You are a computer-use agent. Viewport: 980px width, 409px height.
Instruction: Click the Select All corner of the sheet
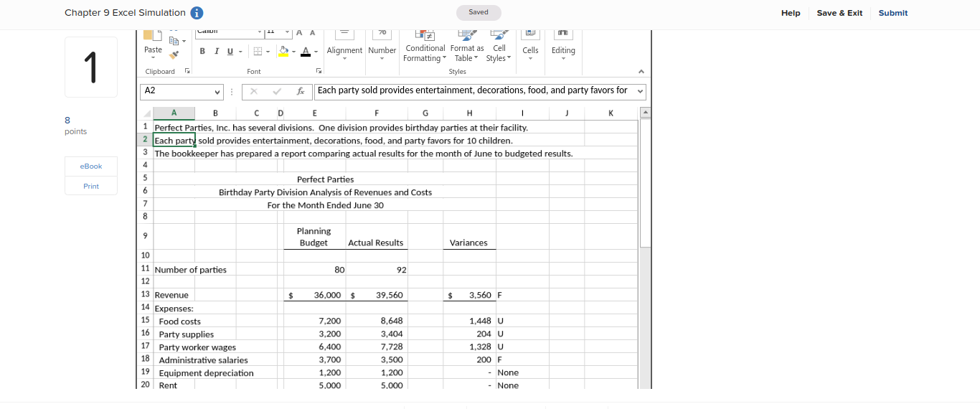[146, 113]
